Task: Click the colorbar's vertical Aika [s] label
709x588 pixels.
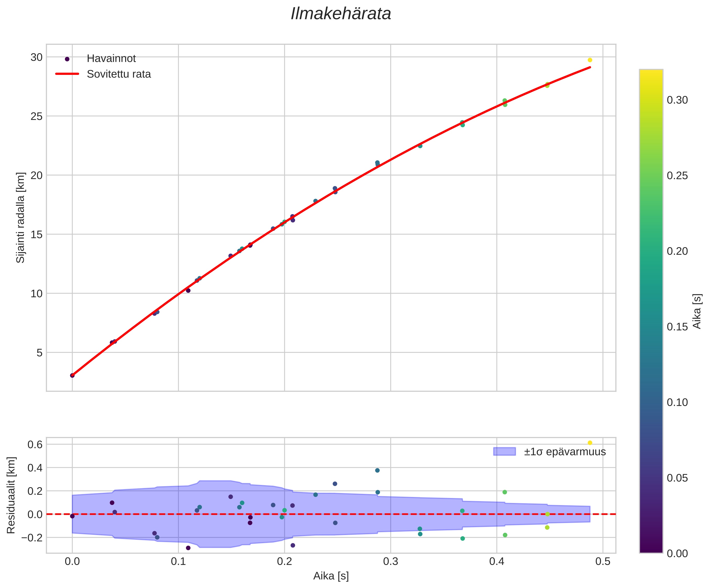Action: pos(697,311)
